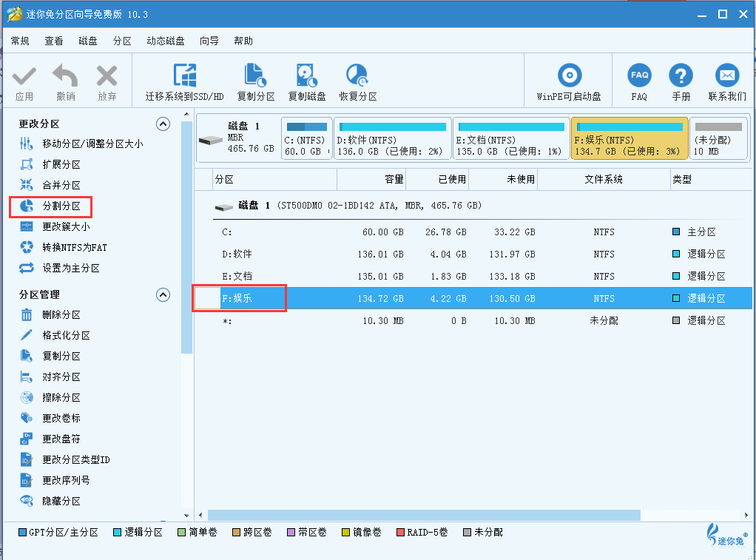756x560 pixels.
Task: Open the 向导 menu
Action: 209,41
